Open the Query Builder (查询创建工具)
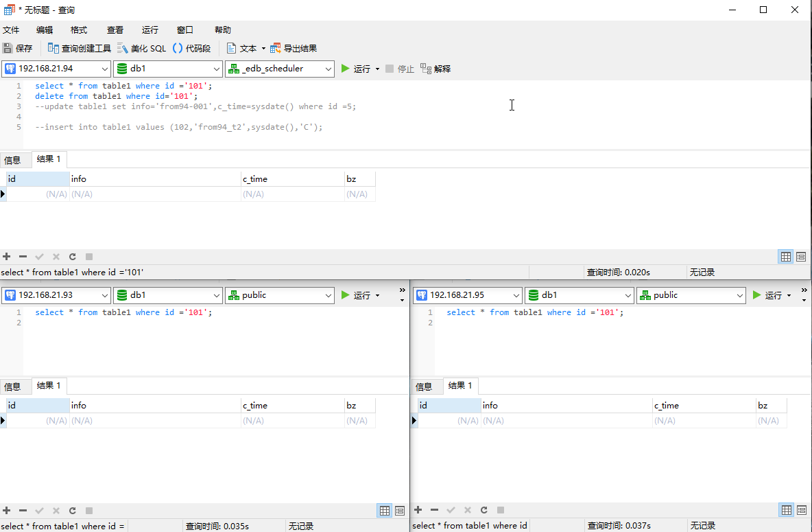This screenshot has width=812, height=532. 80,48
